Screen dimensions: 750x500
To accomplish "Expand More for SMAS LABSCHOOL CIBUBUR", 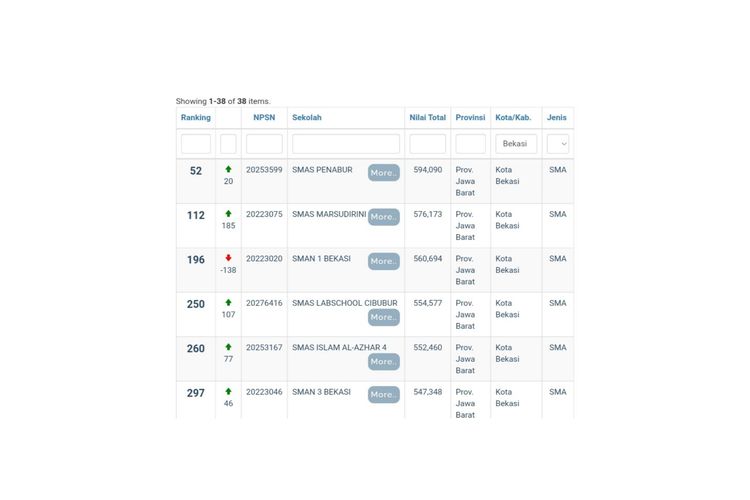I will coord(383,317).
